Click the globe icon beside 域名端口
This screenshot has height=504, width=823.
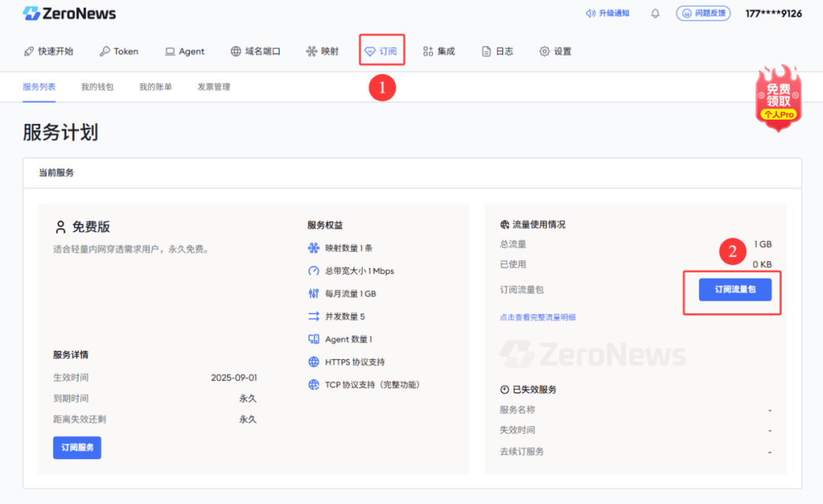(235, 52)
